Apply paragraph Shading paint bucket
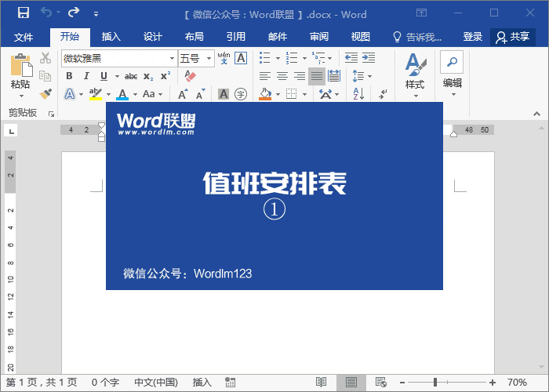The width and height of the screenshot is (549, 392). [x=265, y=94]
